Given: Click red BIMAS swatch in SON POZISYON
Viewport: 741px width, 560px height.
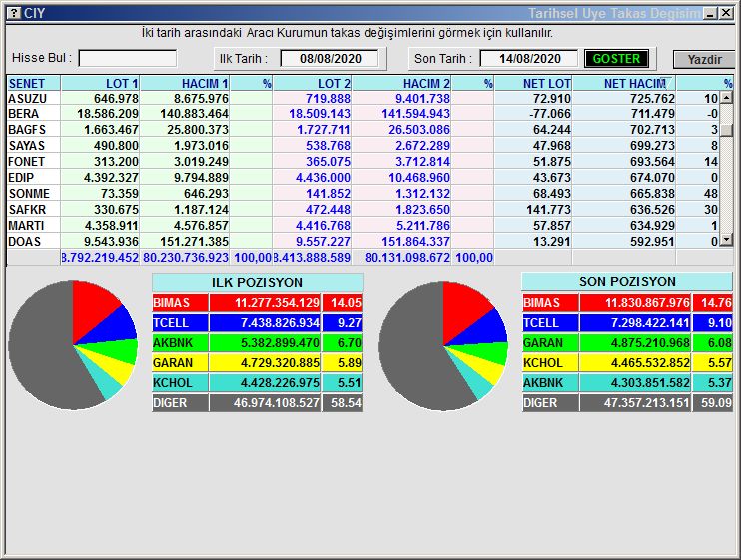Looking at the screenshot, I should 550,303.
